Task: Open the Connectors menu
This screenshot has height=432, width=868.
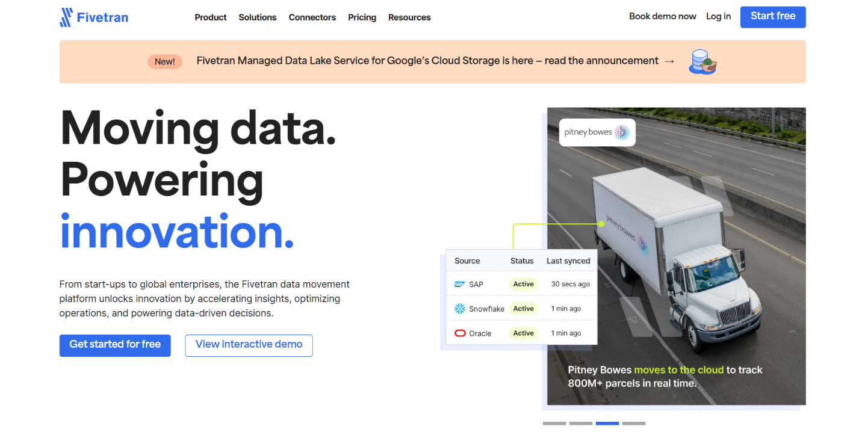Action: [312, 17]
